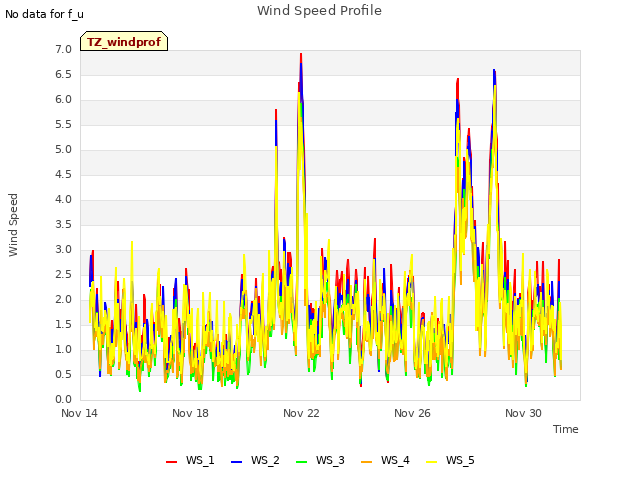
Task: Click the 'No data for f_u' message
Action: 44,14
